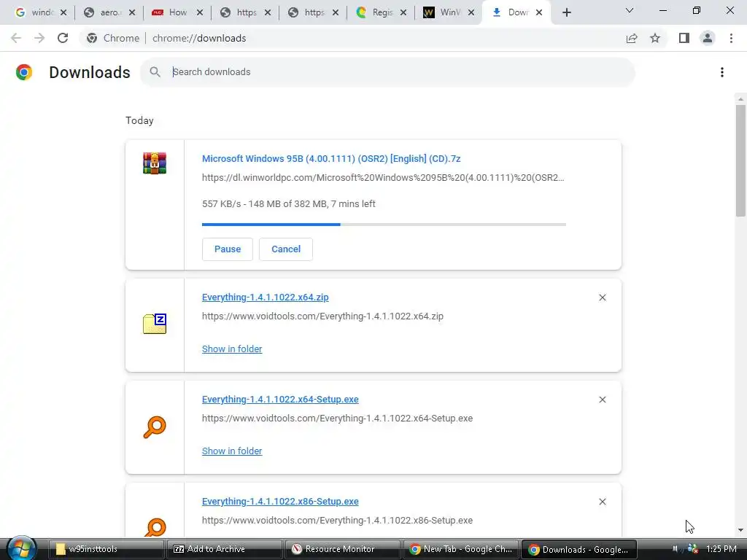Screen dimensions: 747x560
Task: Open the Windows Start orb
Action: click(x=21, y=548)
